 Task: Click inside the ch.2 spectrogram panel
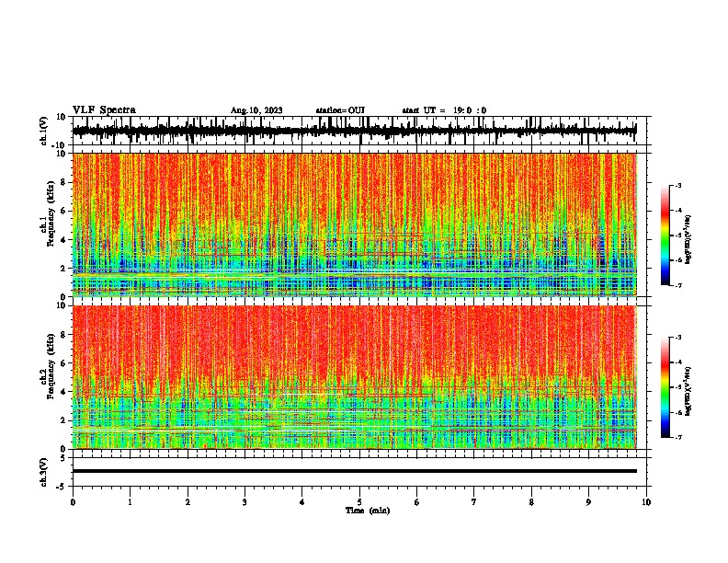(x=354, y=377)
